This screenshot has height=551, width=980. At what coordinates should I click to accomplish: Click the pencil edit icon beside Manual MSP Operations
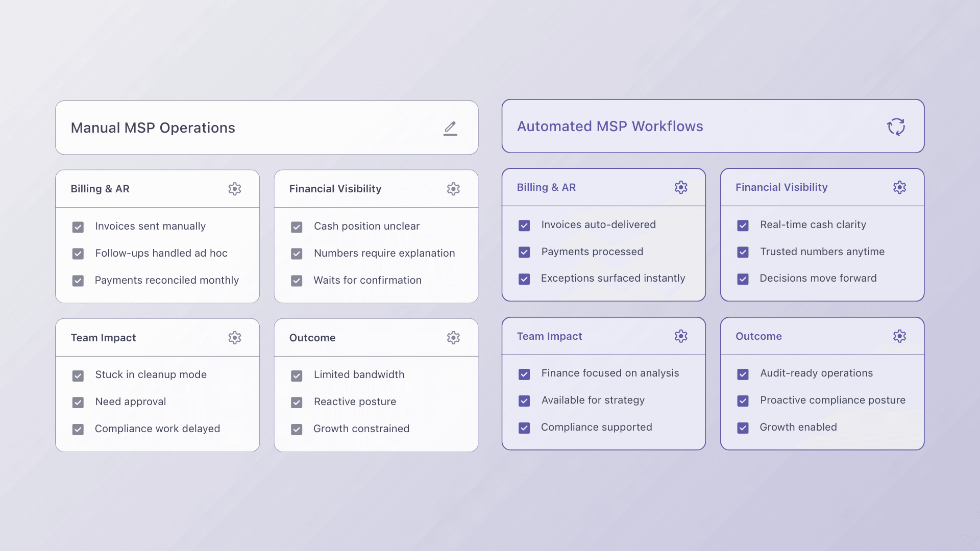pyautogui.click(x=450, y=128)
